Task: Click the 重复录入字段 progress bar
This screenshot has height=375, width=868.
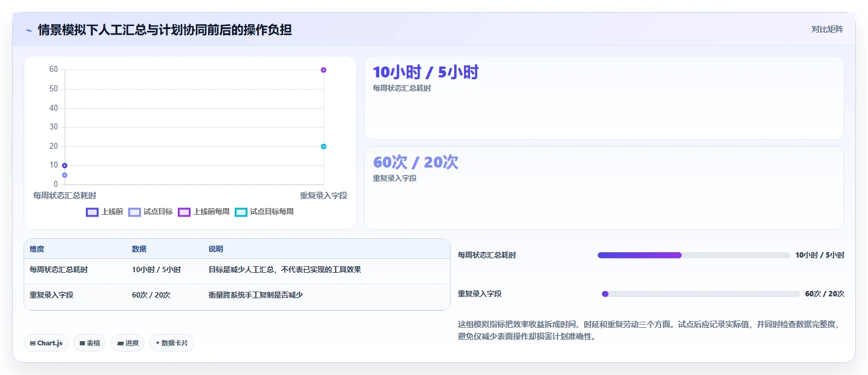Action: (701, 294)
